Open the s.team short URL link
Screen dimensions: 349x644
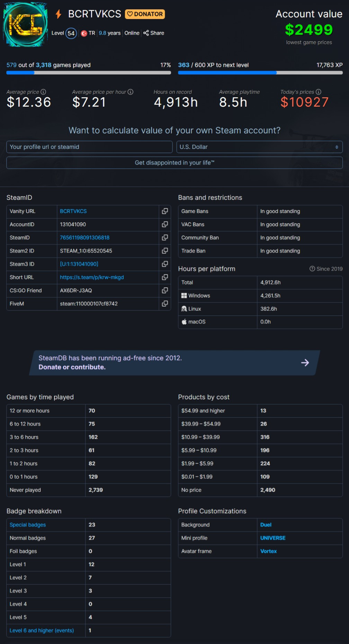pos(92,277)
